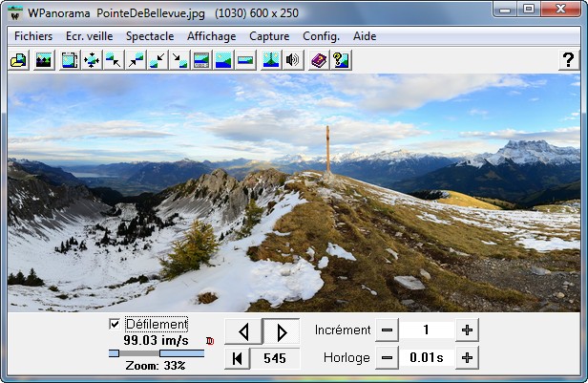Click the open file icon in toolbar
The image size is (588, 383).
pyautogui.click(x=17, y=60)
